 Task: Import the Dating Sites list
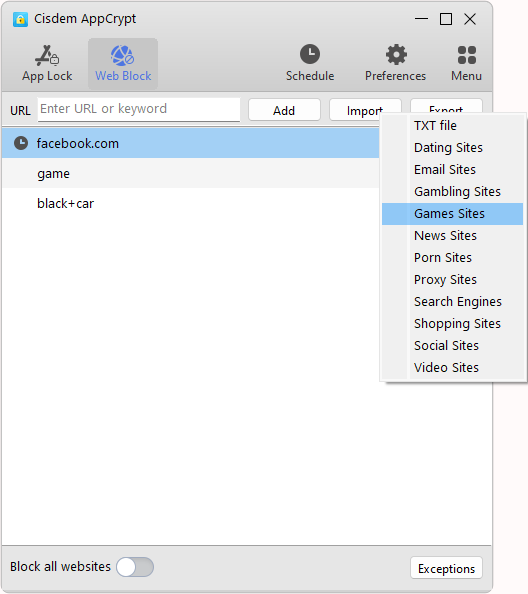click(x=452, y=147)
